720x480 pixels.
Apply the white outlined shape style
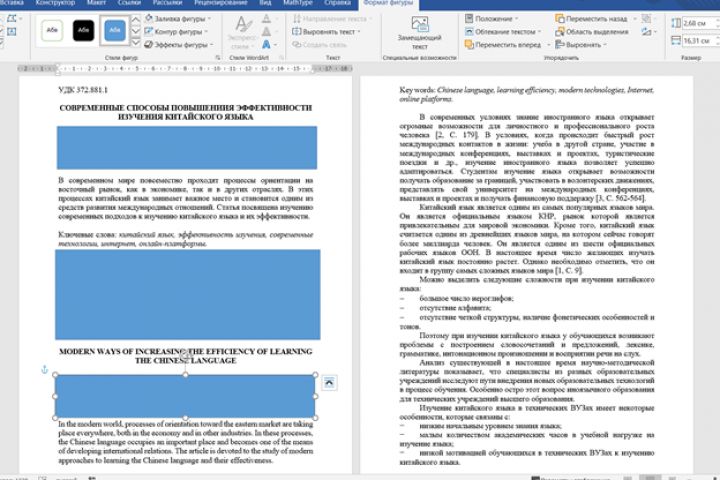pos(52,30)
